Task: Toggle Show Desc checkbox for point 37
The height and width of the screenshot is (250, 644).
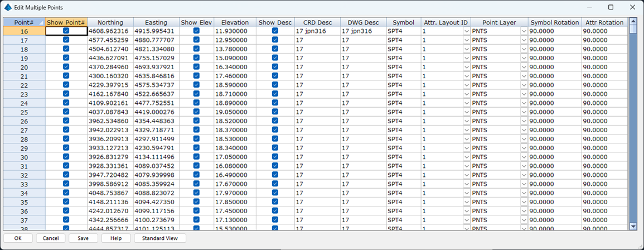Action: (x=275, y=220)
